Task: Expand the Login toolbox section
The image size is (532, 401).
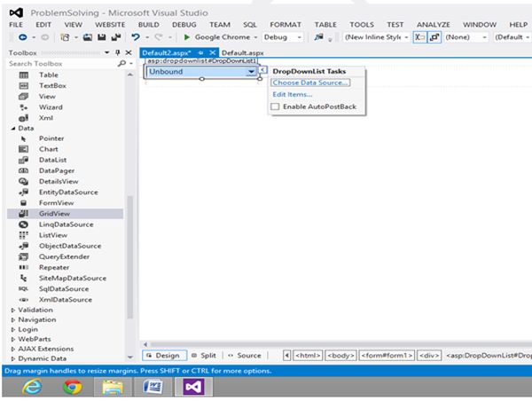Action: coord(13,329)
